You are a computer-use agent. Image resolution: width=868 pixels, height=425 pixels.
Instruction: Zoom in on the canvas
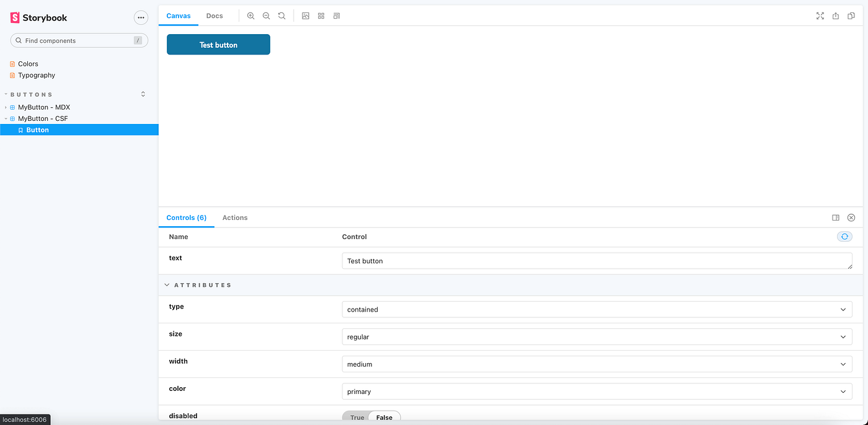coord(250,15)
